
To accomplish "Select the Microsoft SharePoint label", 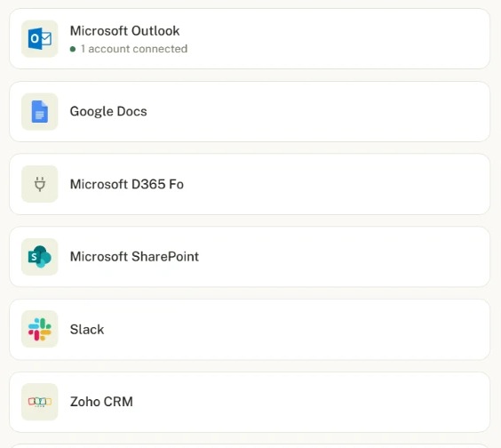I will click(134, 257).
